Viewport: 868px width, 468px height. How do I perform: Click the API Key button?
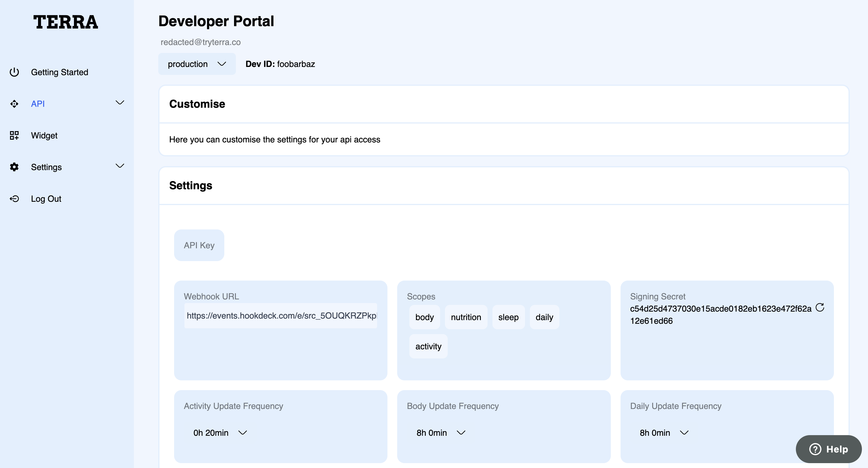click(x=199, y=245)
